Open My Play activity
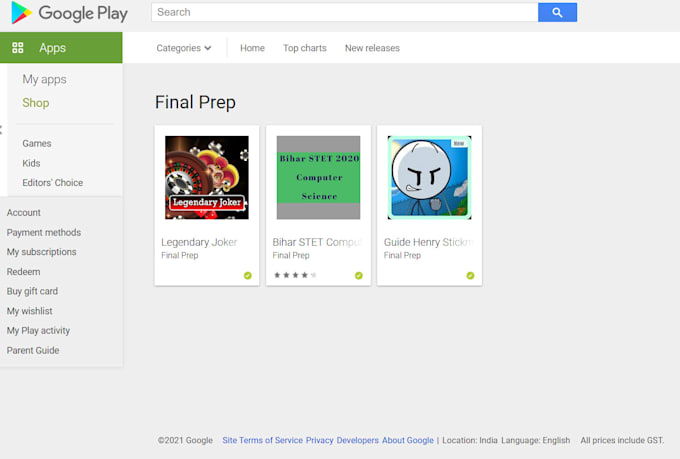Image resolution: width=680 pixels, height=459 pixels. (38, 331)
